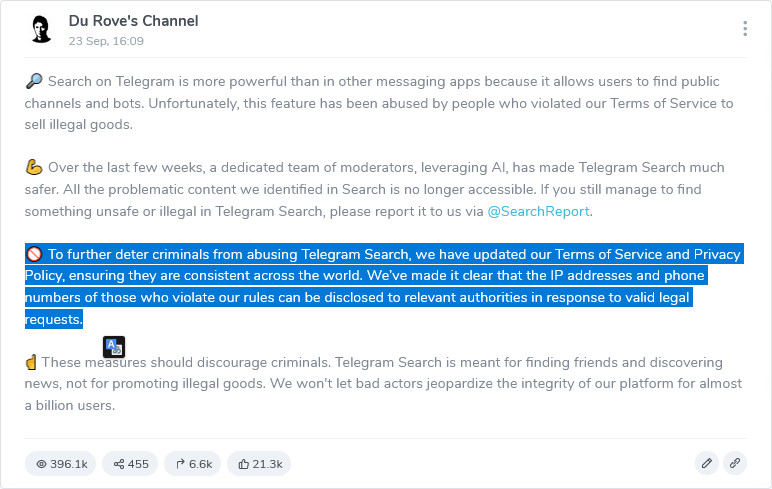Click the thumbs-up icon
772x489 pixels.
click(x=243, y=464)
